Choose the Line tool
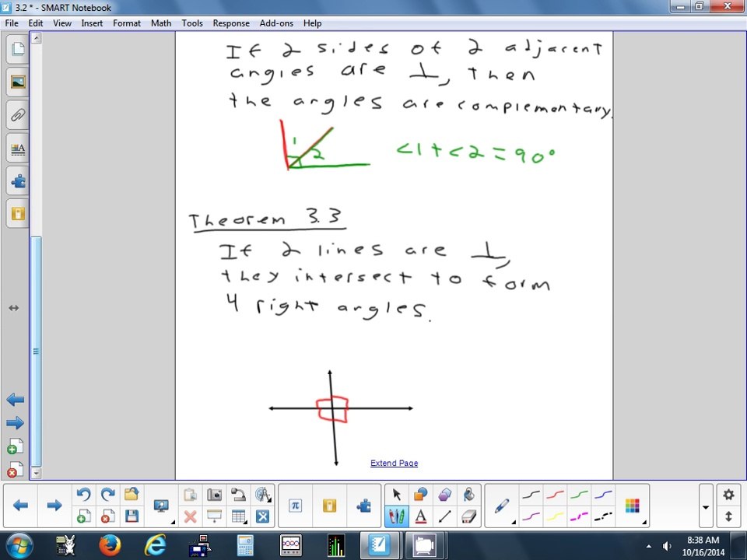 click(444, 516)
